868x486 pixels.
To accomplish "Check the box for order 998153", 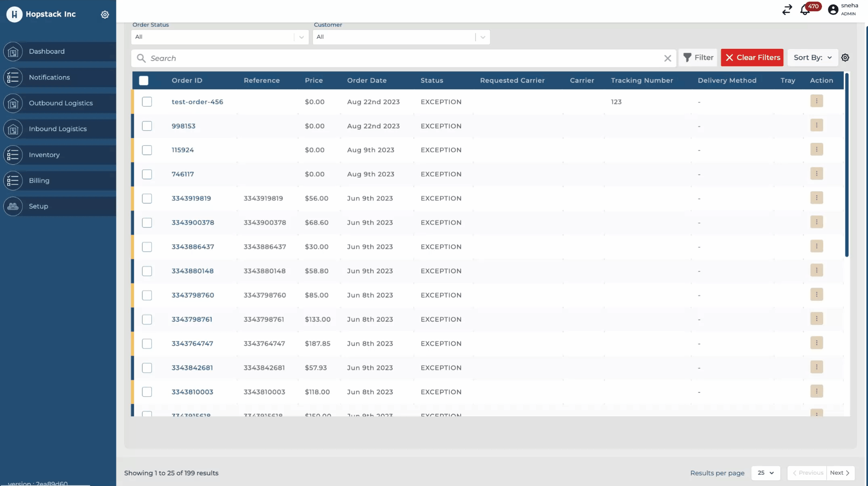I will coord(147,126).
